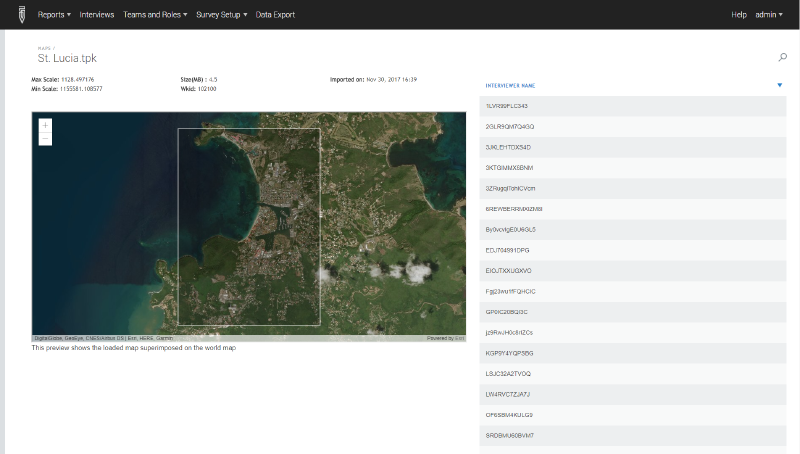Open the Help link
This screenshot has height=454, width=800.
click(739, 15)
